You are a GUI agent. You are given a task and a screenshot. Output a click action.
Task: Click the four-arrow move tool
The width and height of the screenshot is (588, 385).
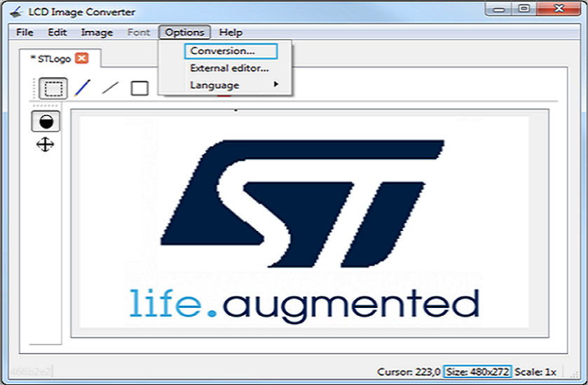click(x=46, y=145)
